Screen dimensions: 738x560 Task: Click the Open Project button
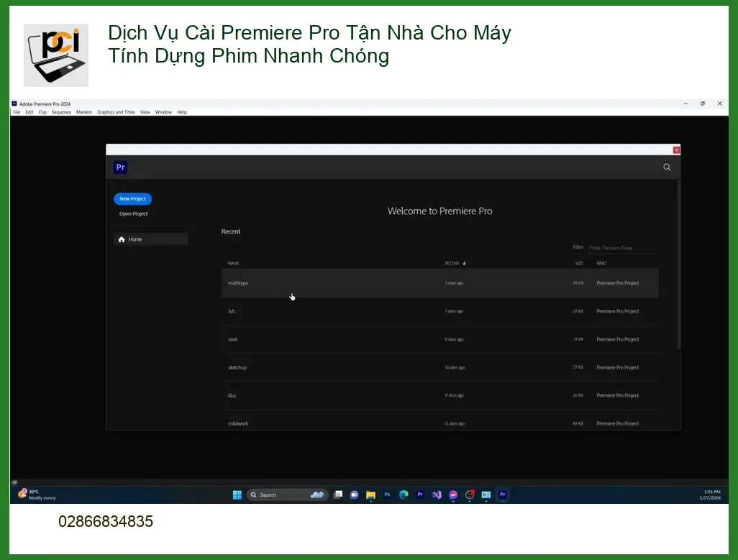(133, 214)
